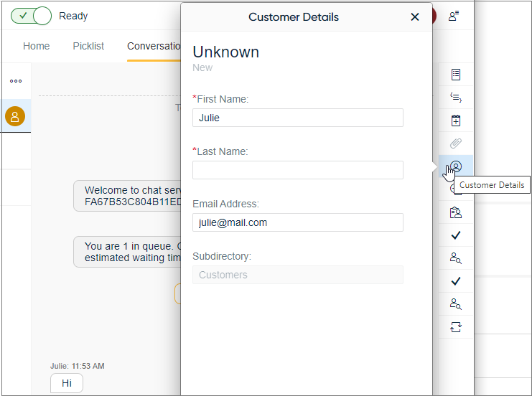Click the "Hi" chat message bubble
The width and height of the screenshot is (532, 396).
point(67,383)
